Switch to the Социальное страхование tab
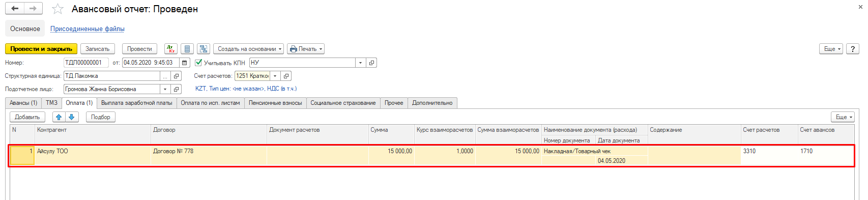The height and width of the screenshot is (200, 868). [343, 103]
